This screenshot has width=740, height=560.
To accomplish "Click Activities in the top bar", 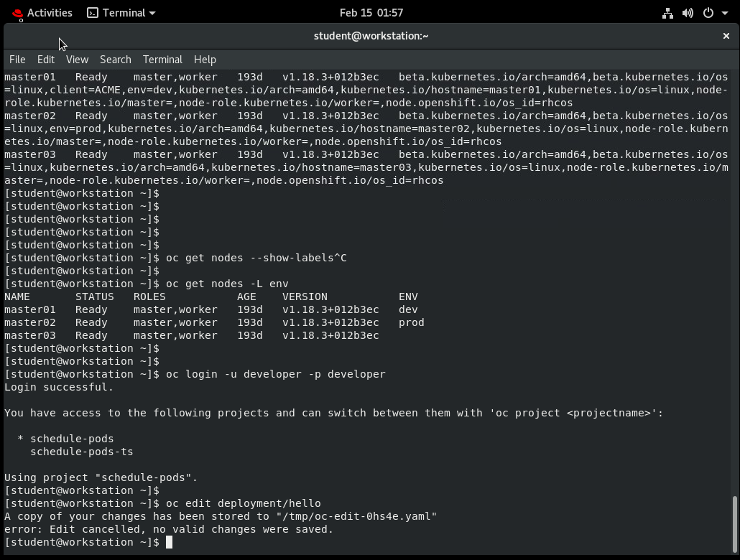I will (x=50, y=12).
